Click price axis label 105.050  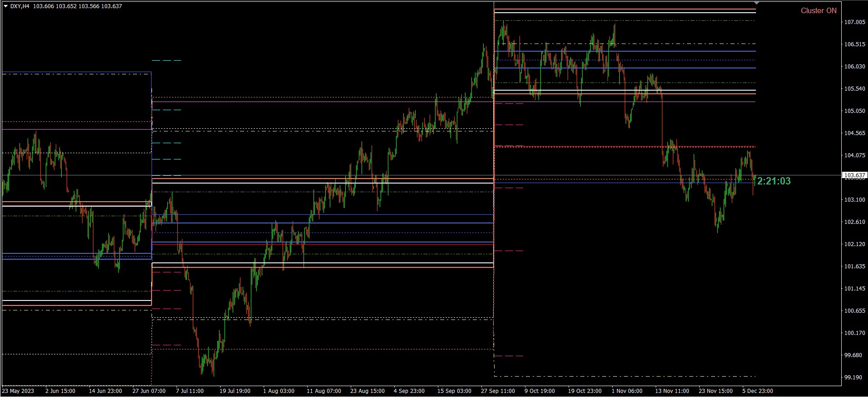854,111
